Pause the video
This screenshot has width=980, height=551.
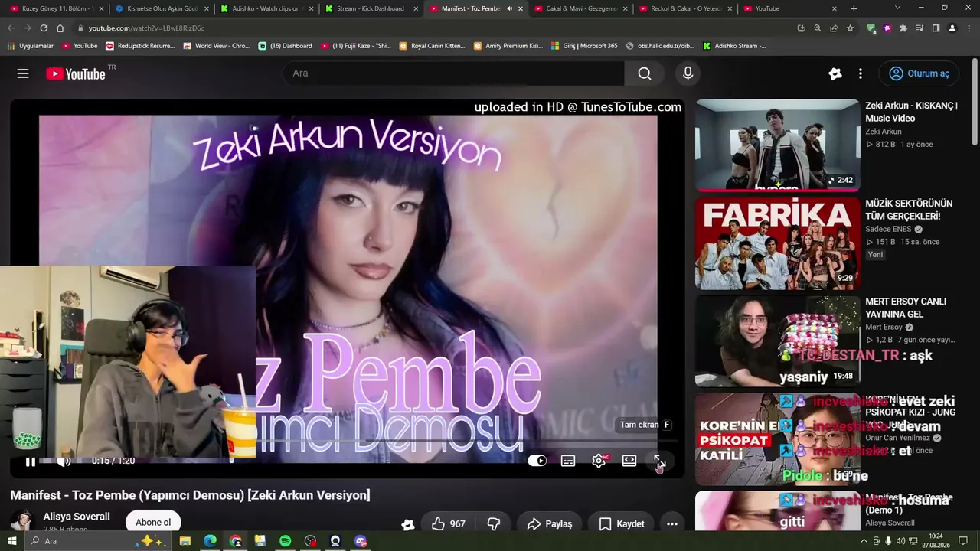tap(31, 461)
